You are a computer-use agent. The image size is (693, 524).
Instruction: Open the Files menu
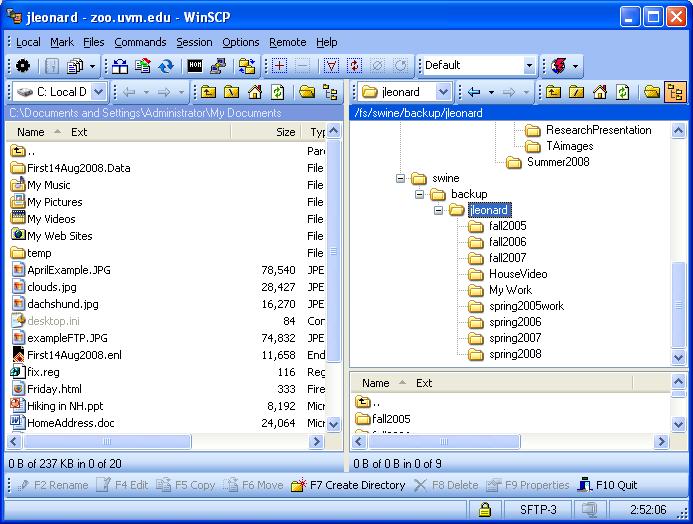(x=94, y=42)
